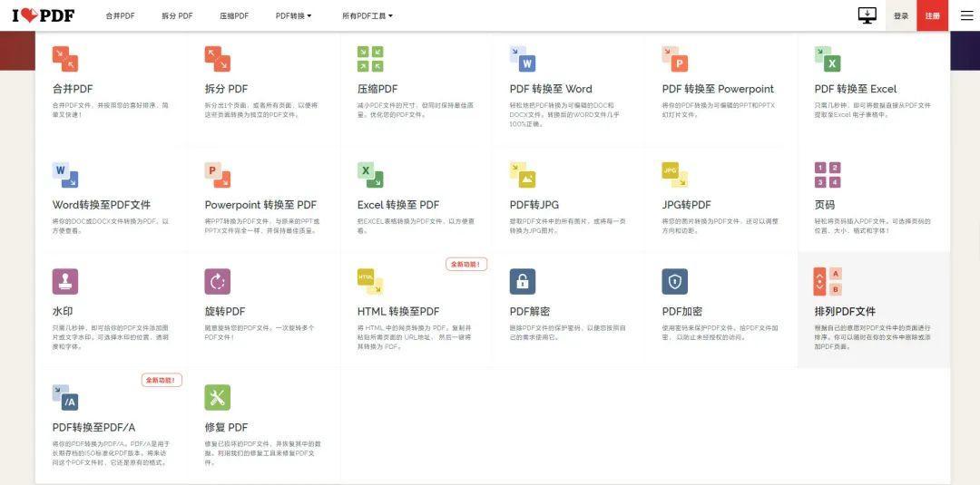Expand the 所有PDF工具 dropdown menu
The height and width of the screenshot is (485, 980).
367,15
